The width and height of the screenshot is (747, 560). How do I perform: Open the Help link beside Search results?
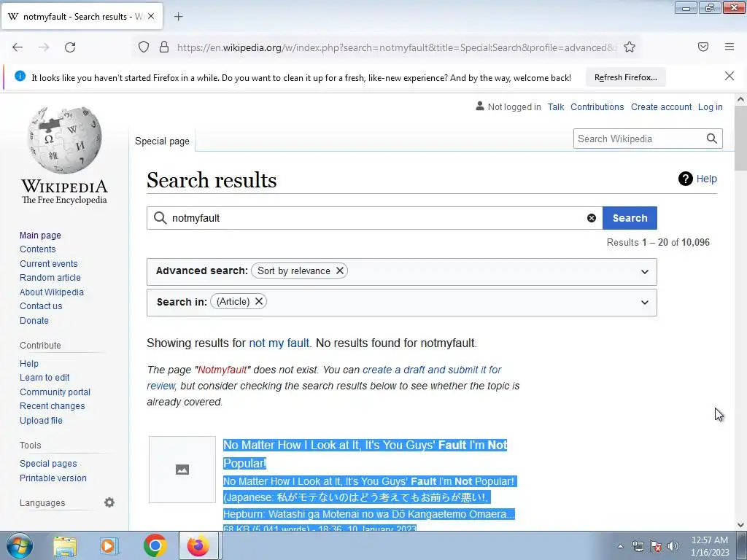(x=706, y=179)
